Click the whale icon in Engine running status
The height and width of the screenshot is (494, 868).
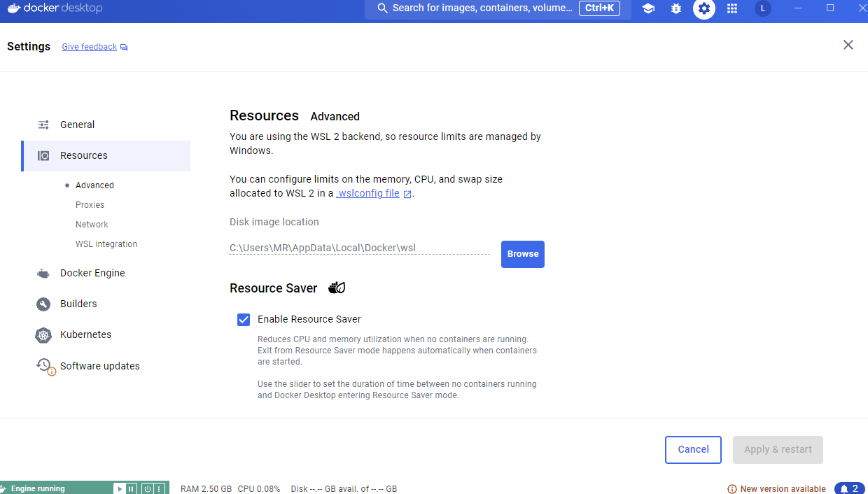click(4, 488)
